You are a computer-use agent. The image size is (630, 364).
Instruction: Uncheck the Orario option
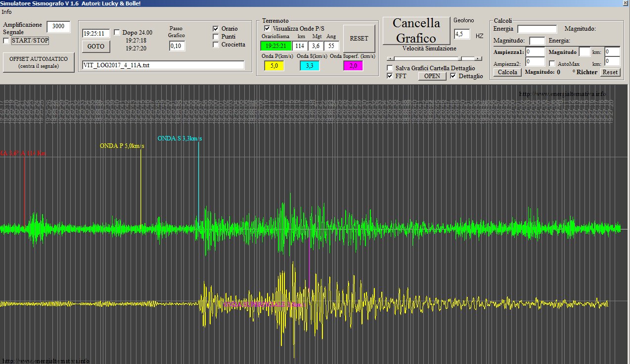coord(216,29)
